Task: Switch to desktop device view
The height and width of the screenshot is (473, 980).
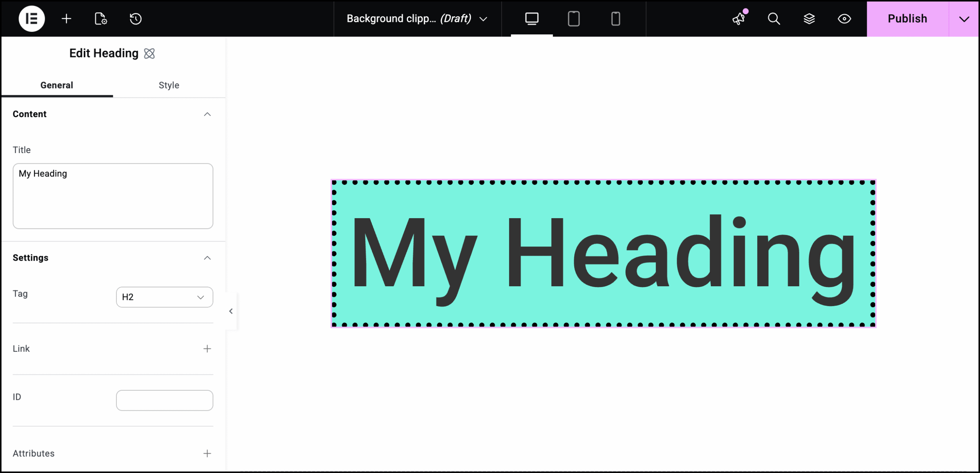Action: point(532,19)
